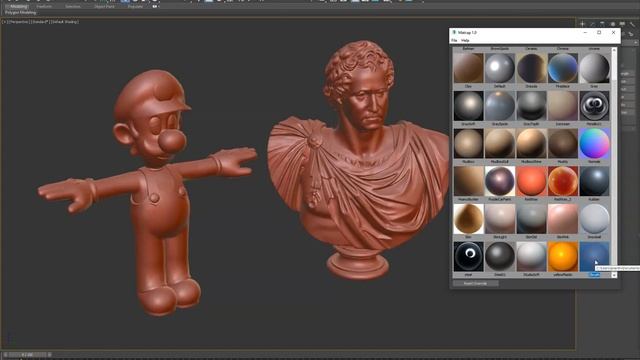Switch to the Freeform ribbon tab
The height and width of the screenshot is (360, 640).
tap(44, 7)
